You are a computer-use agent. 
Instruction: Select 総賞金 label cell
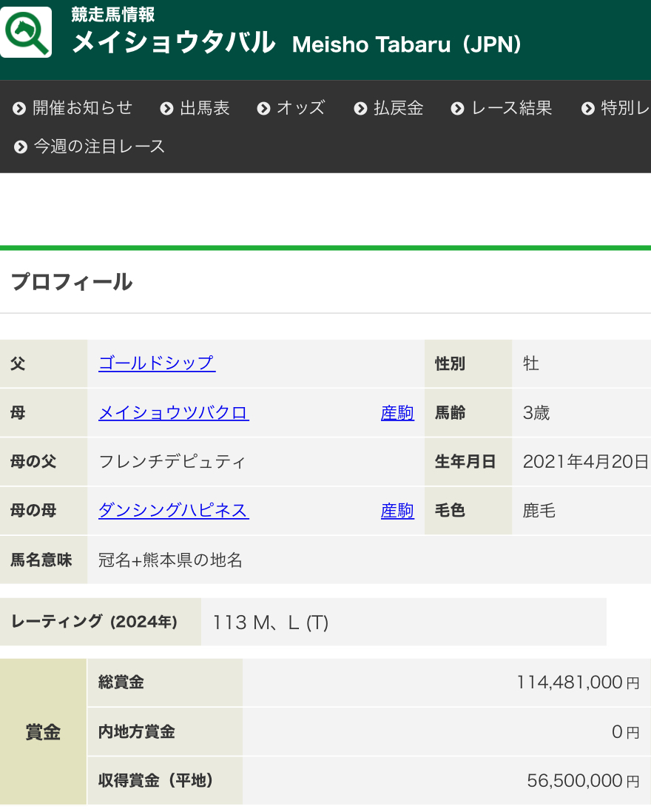pos(164,682)
